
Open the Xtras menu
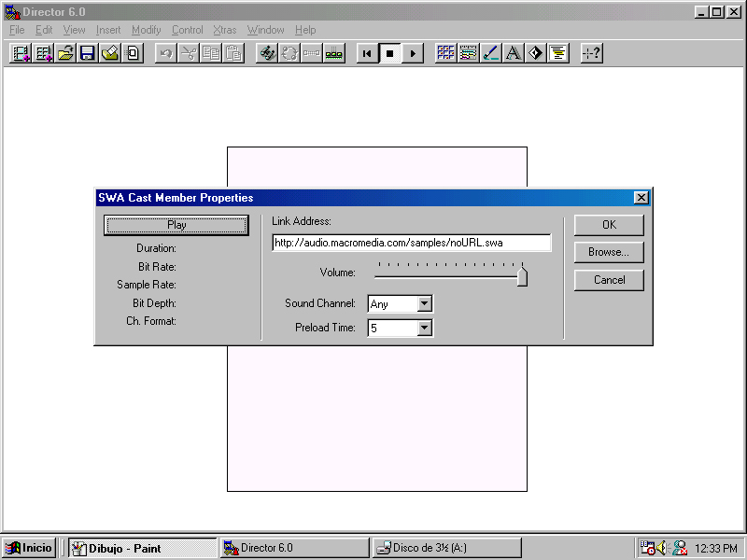225,30
